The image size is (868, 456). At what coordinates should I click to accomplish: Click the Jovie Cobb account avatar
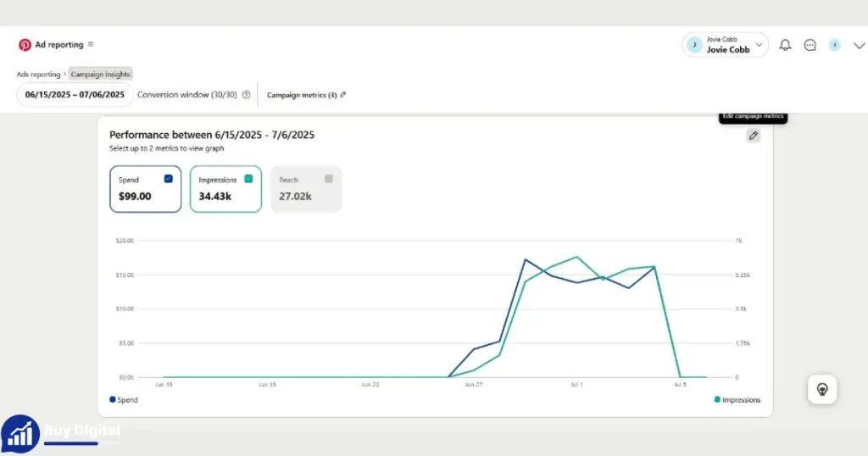pyautogui.click(x=694, y=45)
